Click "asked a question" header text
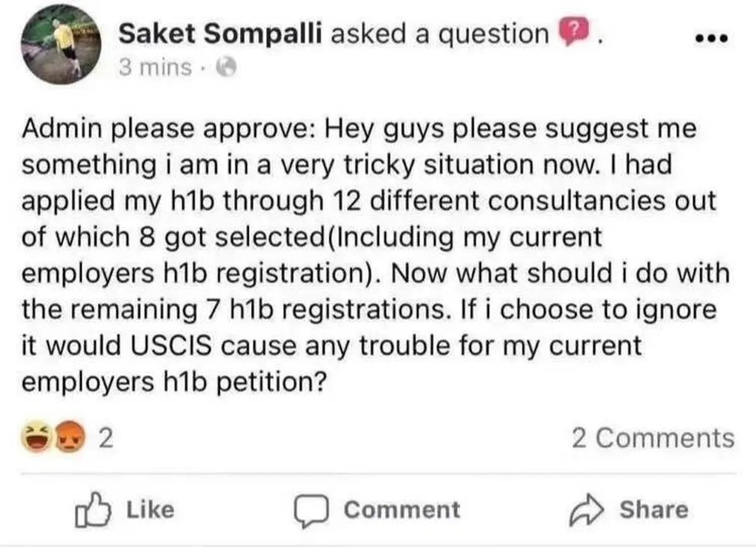This screenshot has width=756, height=547. tap(440, 33)
